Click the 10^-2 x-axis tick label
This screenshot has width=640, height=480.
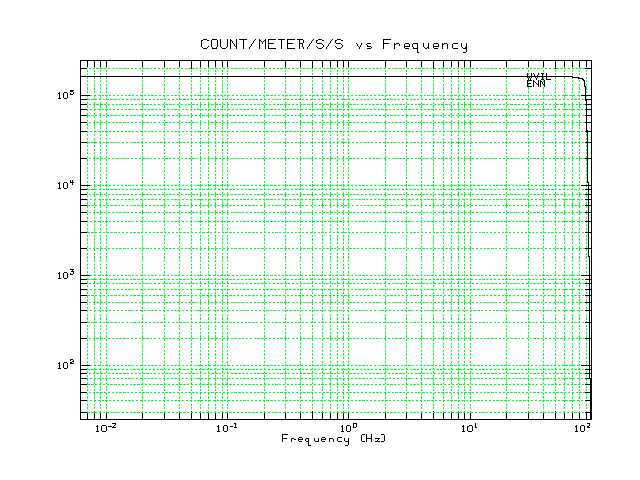(x=104, y=428)
